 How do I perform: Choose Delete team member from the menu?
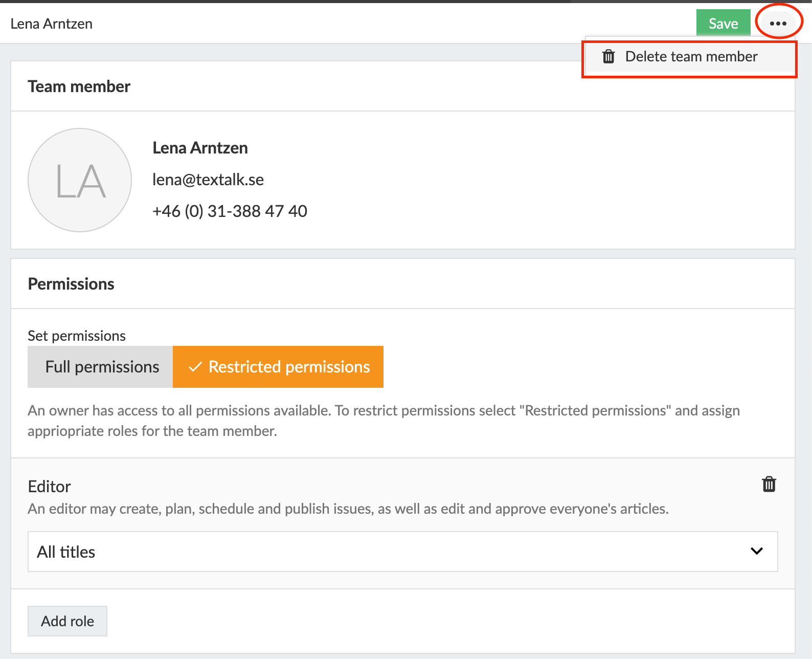point(691,56)
